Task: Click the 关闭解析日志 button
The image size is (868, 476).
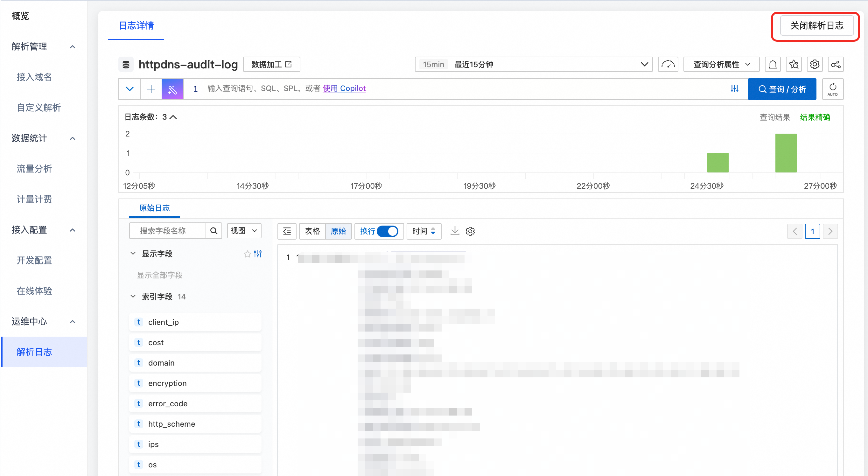Action: coord(816,25)
